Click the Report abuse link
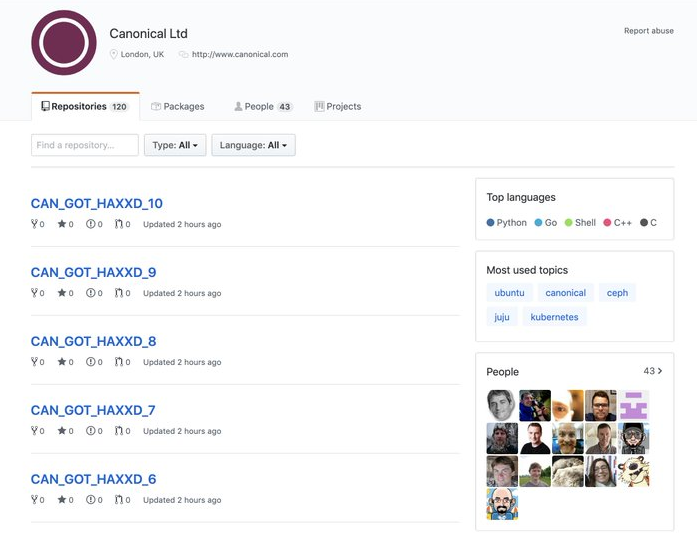 (x=649, y=31)
